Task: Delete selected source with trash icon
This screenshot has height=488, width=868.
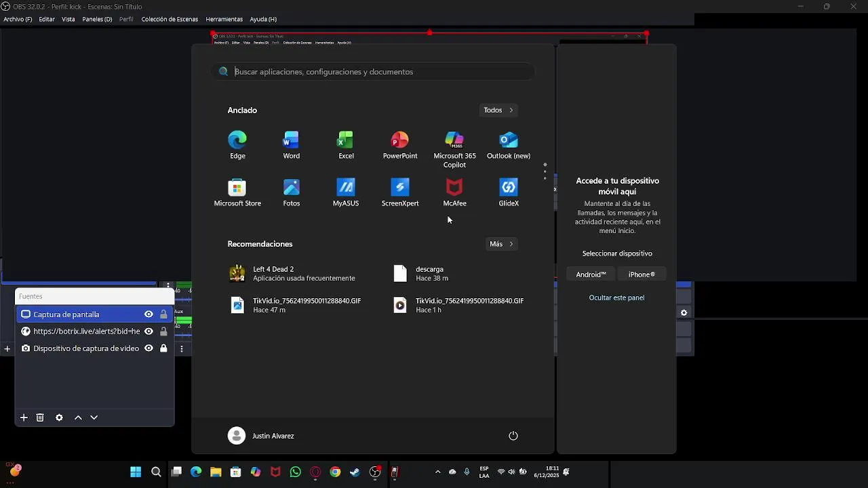Action: coord(40,418)
